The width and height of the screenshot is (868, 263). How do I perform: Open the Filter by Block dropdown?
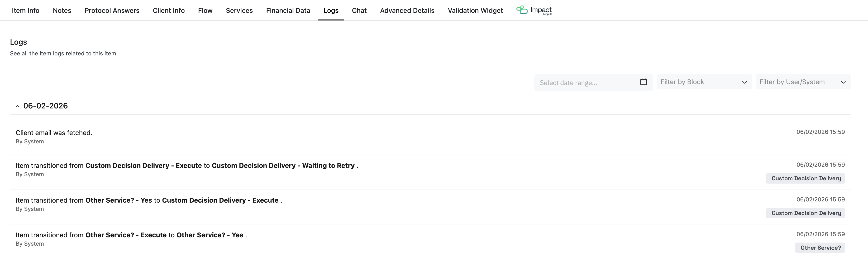tap(704, 82)
